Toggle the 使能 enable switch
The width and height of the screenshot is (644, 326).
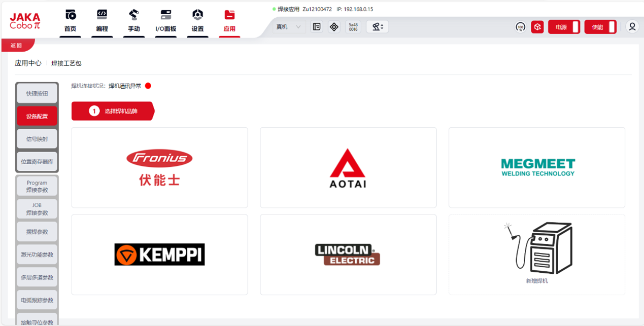click(600, 27)
